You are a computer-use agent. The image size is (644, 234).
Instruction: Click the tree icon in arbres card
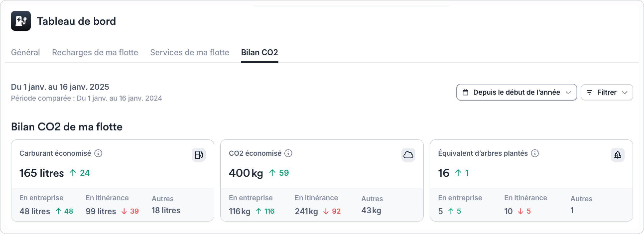pos(618,155)
